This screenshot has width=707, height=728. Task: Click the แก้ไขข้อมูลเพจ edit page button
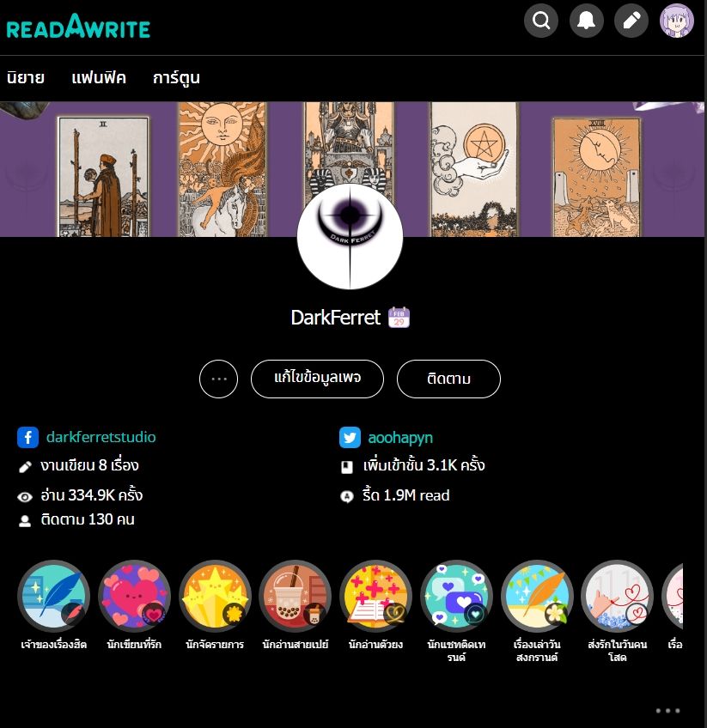[x=317, y=379]
